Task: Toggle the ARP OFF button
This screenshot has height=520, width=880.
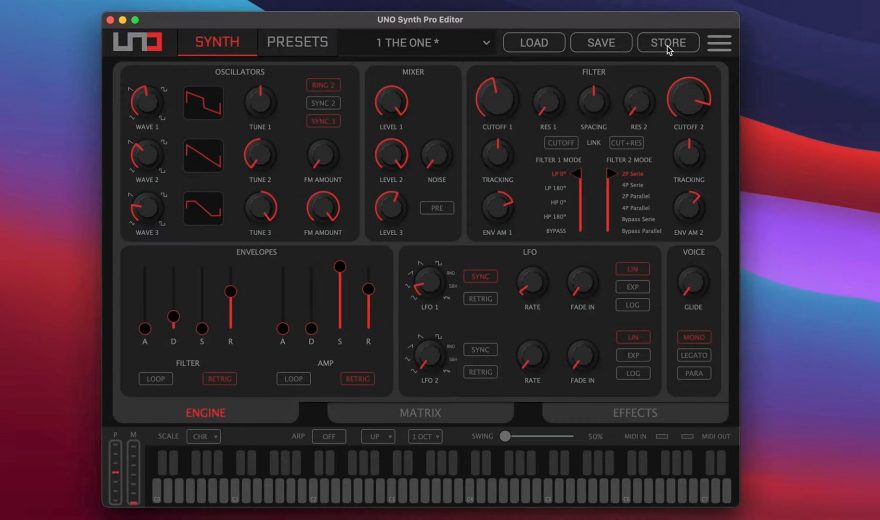Action: coord(329,436)
